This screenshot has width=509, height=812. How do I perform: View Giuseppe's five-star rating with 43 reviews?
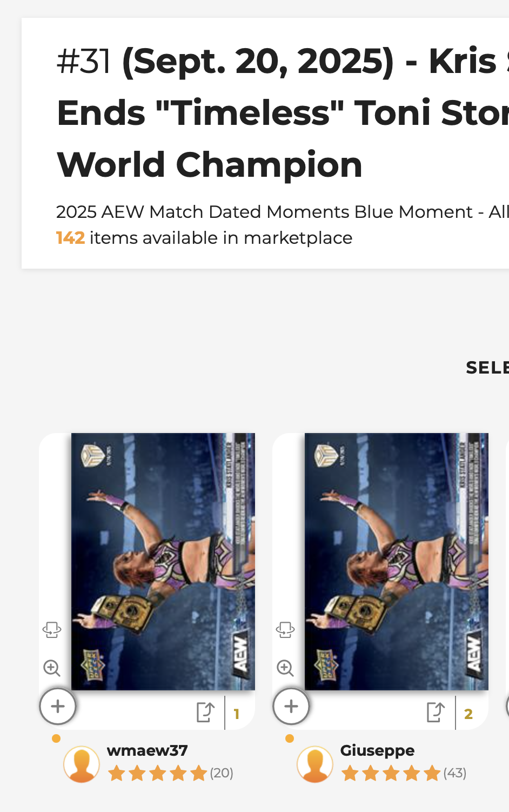pyautogui.click(x=404, y=773)
